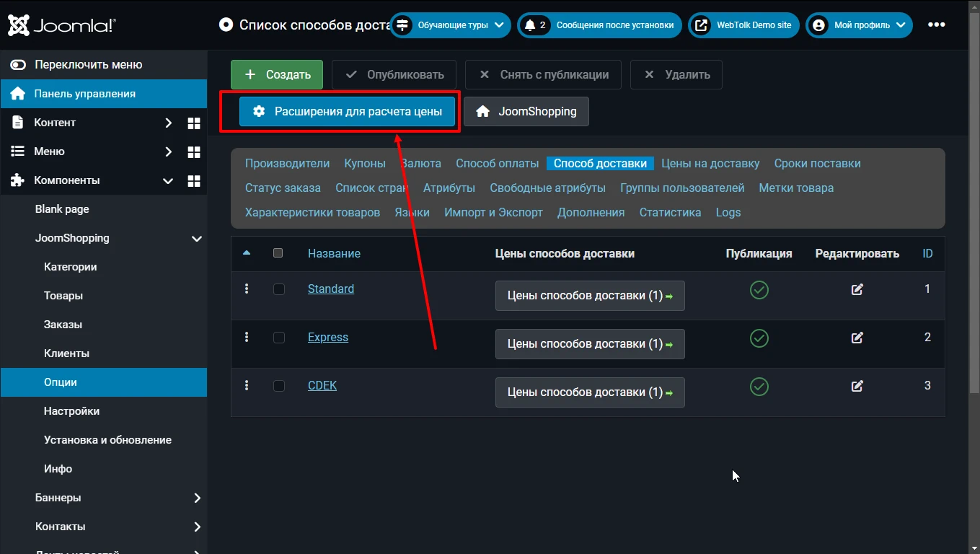Open Товары in the JoomShopping menu
This screenshot has height=554, width=980.
[63, 296]
